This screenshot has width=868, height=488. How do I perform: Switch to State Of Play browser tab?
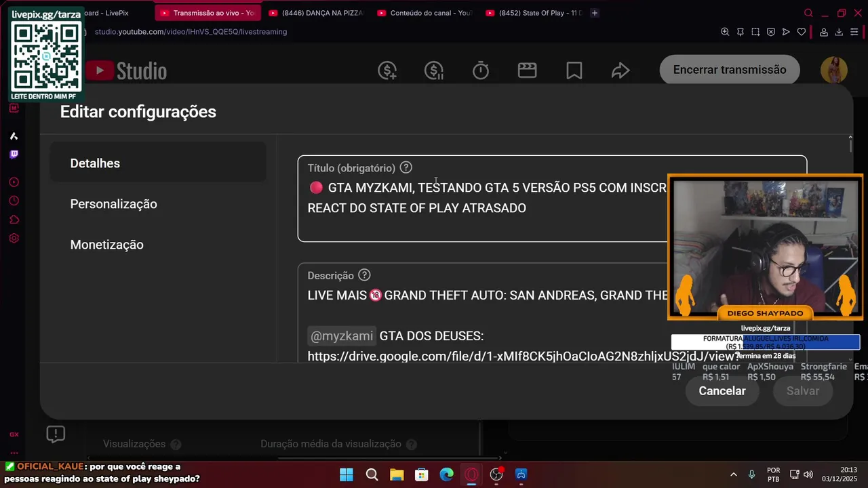point(532,13)
